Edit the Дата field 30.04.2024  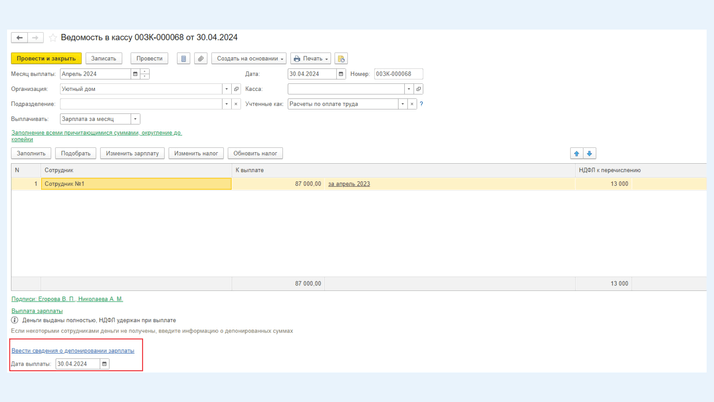312,74
